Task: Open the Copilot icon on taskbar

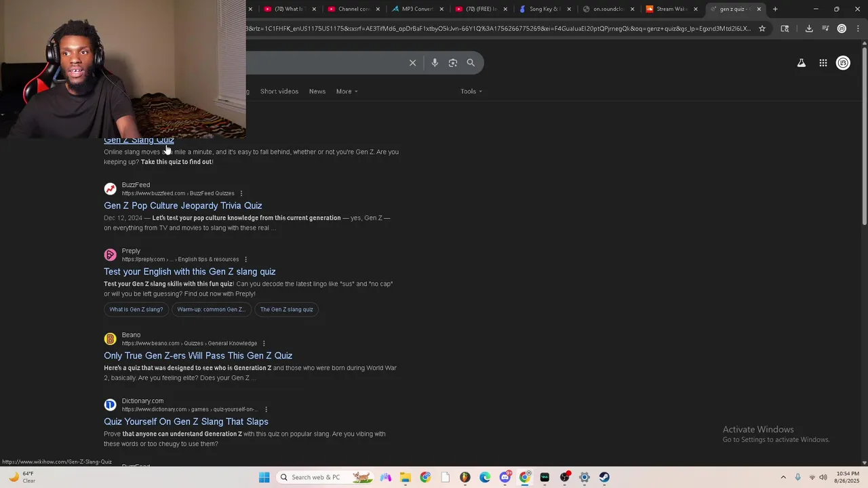Action: tap(386, 477)
